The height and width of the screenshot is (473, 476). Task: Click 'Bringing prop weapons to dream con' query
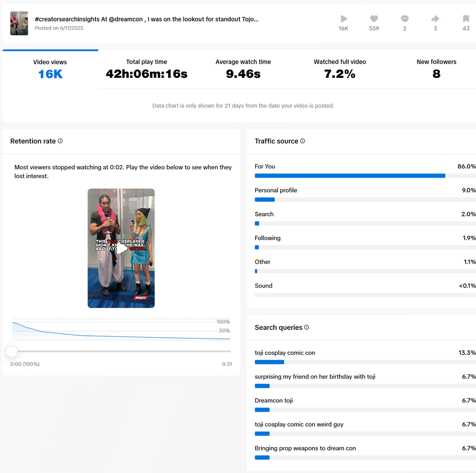[305, 448]
